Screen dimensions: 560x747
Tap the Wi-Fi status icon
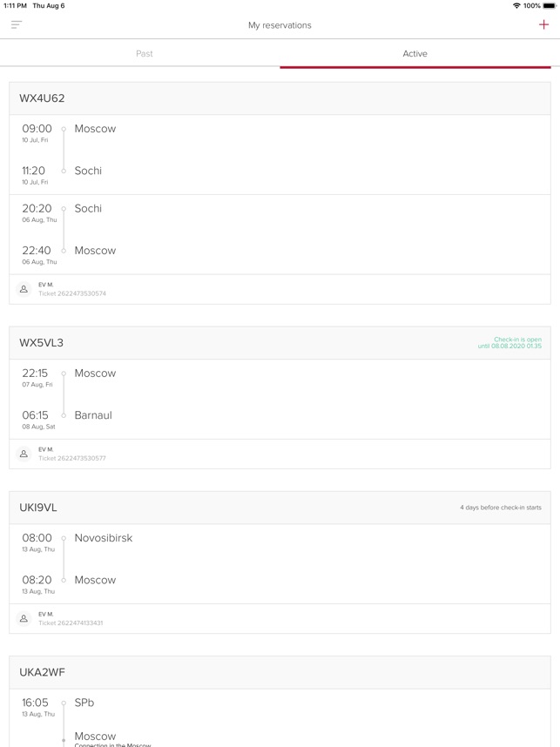[x=516, y=6]
